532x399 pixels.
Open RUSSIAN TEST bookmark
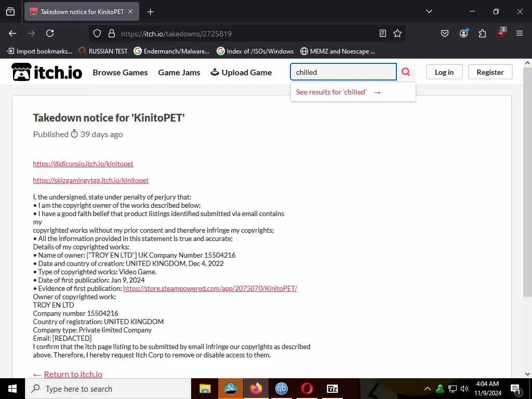click(x=103, y=51)
